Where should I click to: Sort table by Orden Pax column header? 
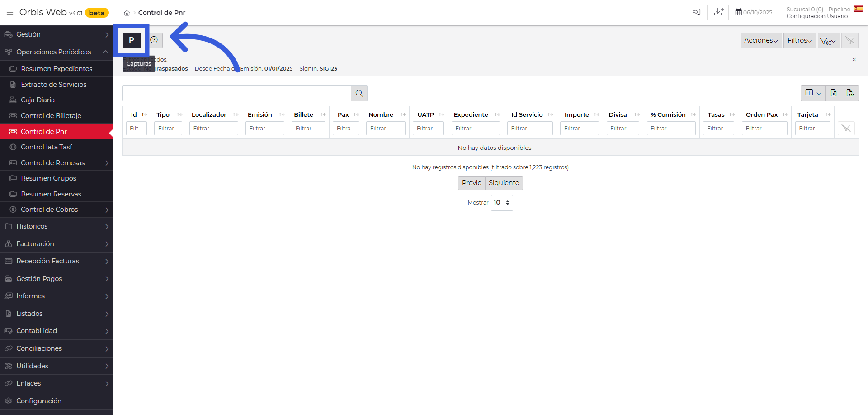tap(765, 115)
